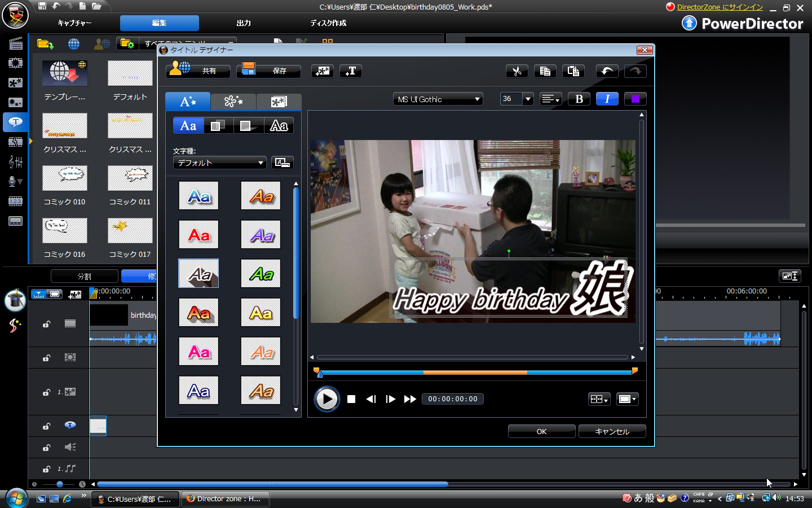812x508 pixels.
Task: Click the insert title text (+T) icon
Action: (x=351, y=71)
